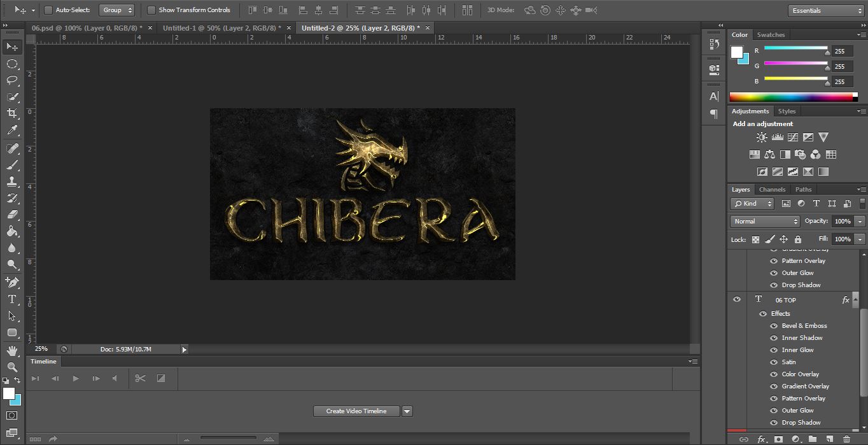Open the Layers panel flyout menu
The image size is (868, 445).
pos(860,190)
